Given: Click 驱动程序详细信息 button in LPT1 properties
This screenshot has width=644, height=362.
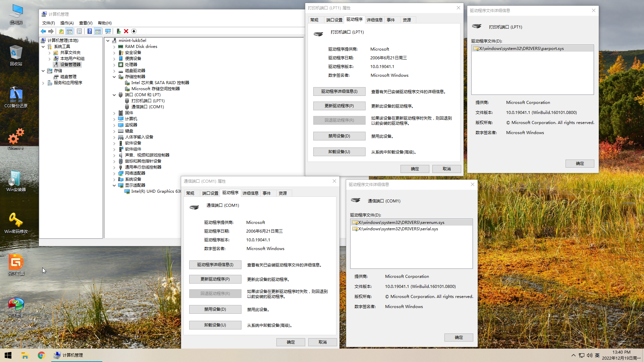Looking at the screenshot, I should point(339,92).
